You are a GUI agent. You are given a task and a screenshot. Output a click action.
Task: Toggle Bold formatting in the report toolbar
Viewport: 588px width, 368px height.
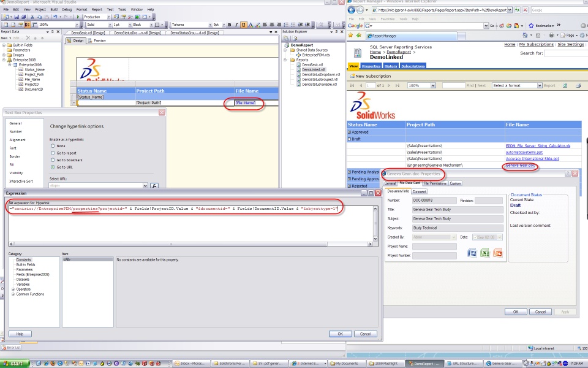230,25
